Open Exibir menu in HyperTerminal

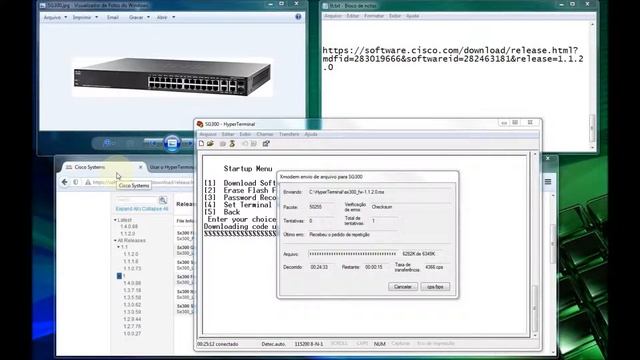pos(245,134)
